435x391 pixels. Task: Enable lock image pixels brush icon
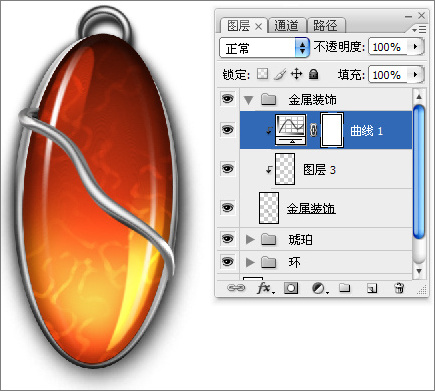[280, 74]
